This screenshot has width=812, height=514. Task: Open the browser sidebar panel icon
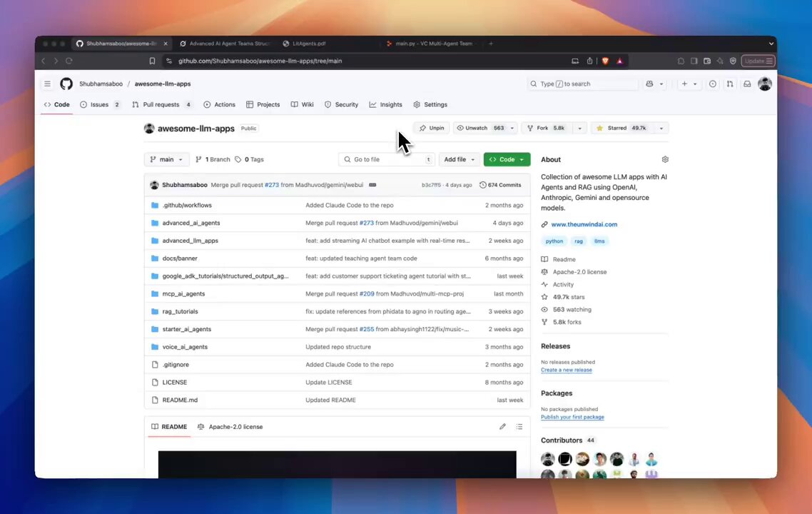pyautogui.click(x=694, y=61)
